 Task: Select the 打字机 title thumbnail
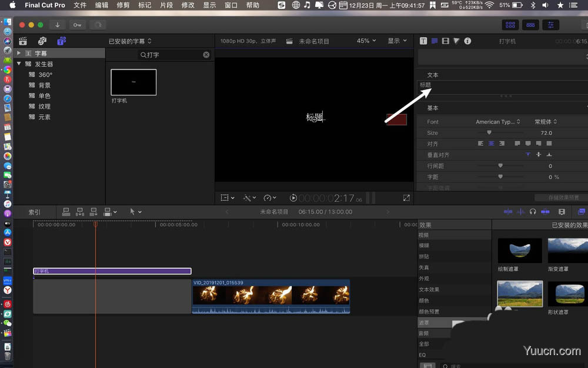click(x=133, y=82)
